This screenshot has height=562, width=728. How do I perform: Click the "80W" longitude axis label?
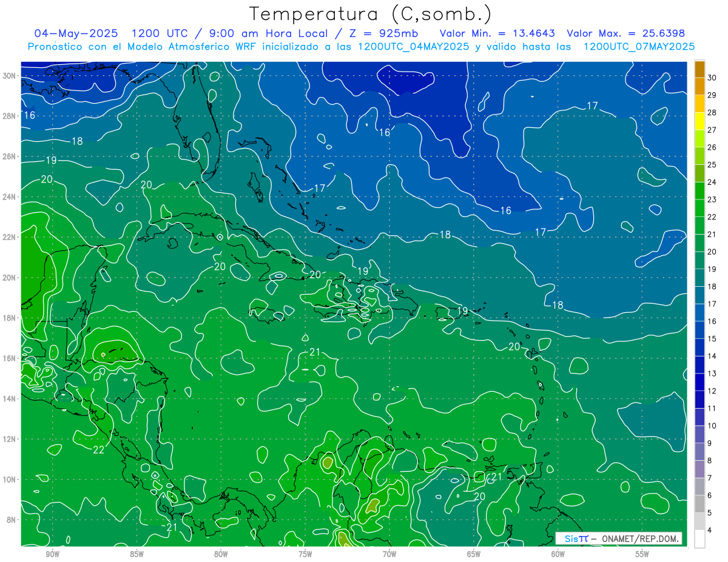(x=221, y=554)
